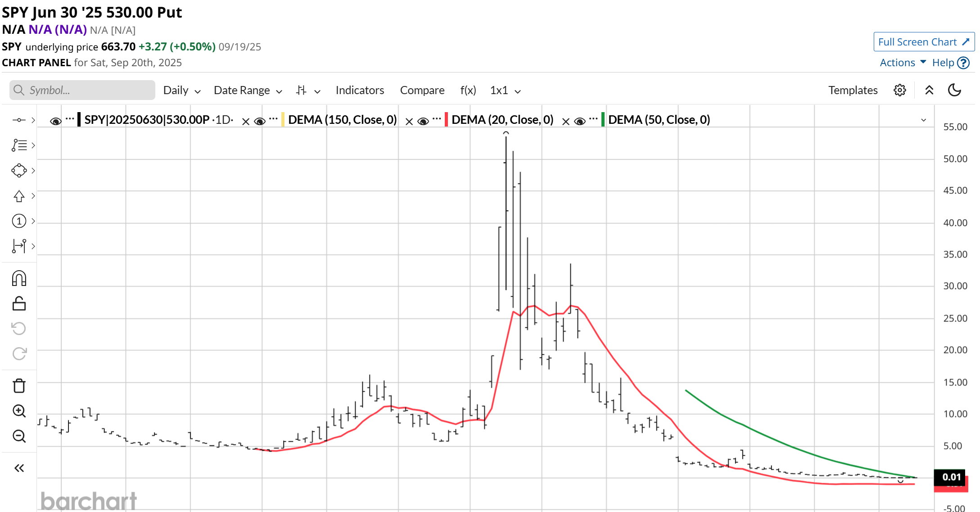Delete all drawings with trash icon
The height and width of the screenshot is (512, 980).
18,385
